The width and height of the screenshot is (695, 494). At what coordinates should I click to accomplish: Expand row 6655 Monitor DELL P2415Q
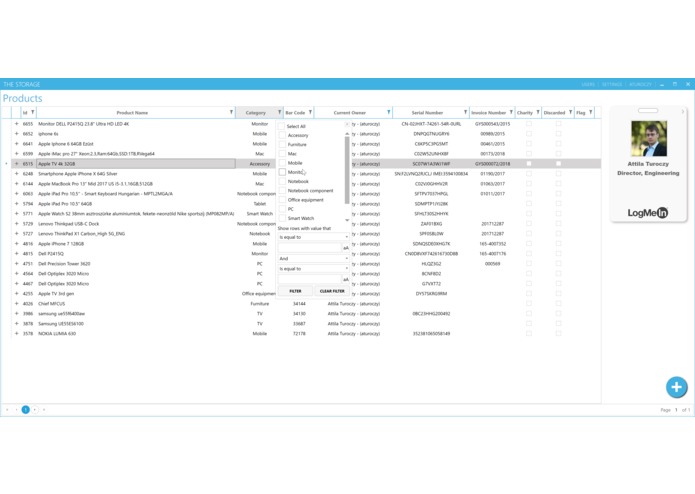[16, 124]
